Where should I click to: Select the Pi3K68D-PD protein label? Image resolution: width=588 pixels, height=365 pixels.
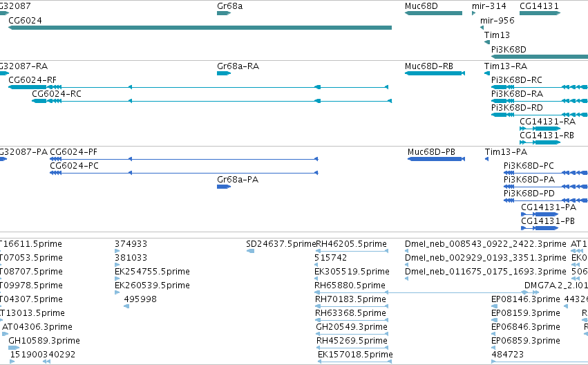[x=529, y=194]
